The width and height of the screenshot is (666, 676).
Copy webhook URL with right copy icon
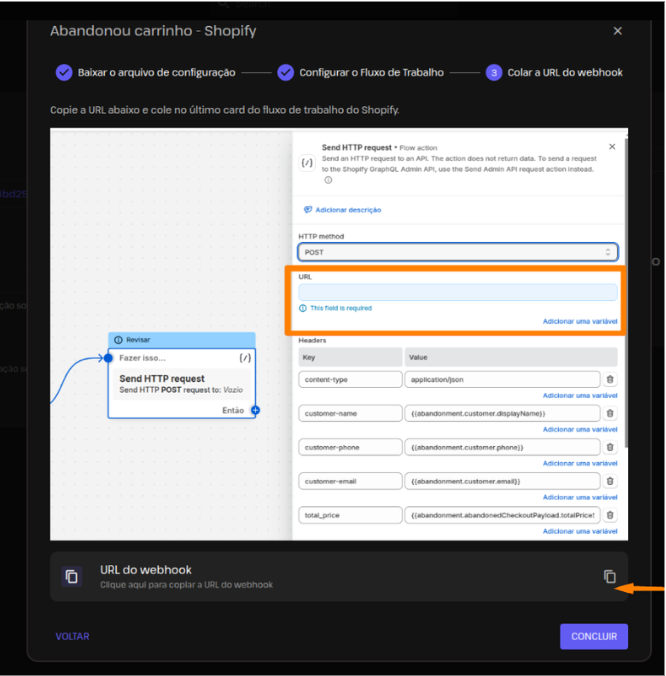610,576
